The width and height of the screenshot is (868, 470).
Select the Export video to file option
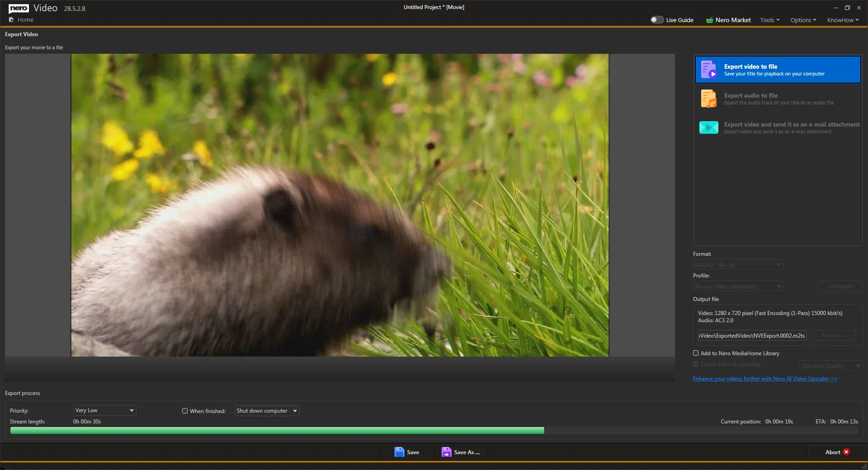point(777,69)
